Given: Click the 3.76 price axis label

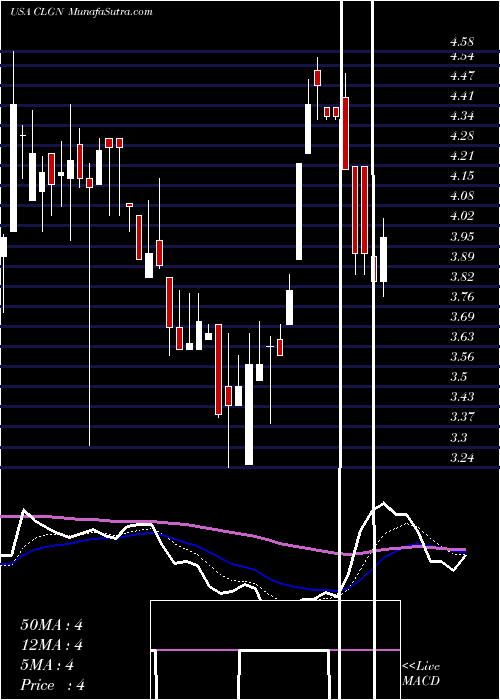Looking at the screenshot, I should point(462,296).
